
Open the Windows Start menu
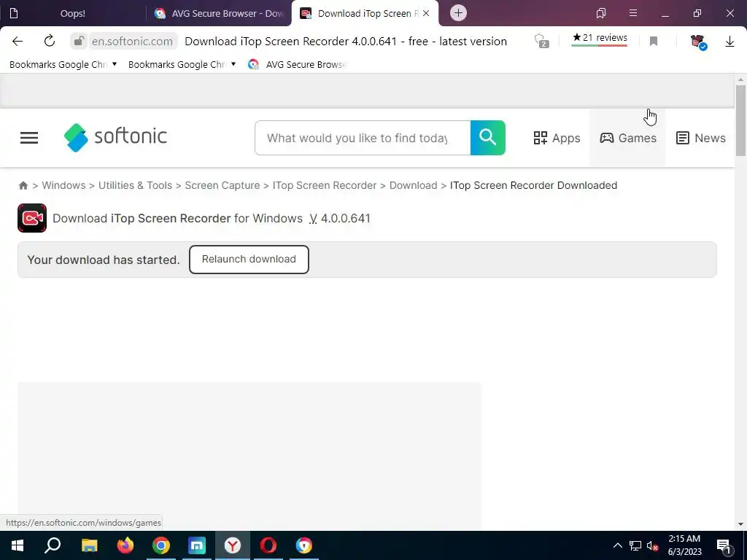[x=18, y=545]
